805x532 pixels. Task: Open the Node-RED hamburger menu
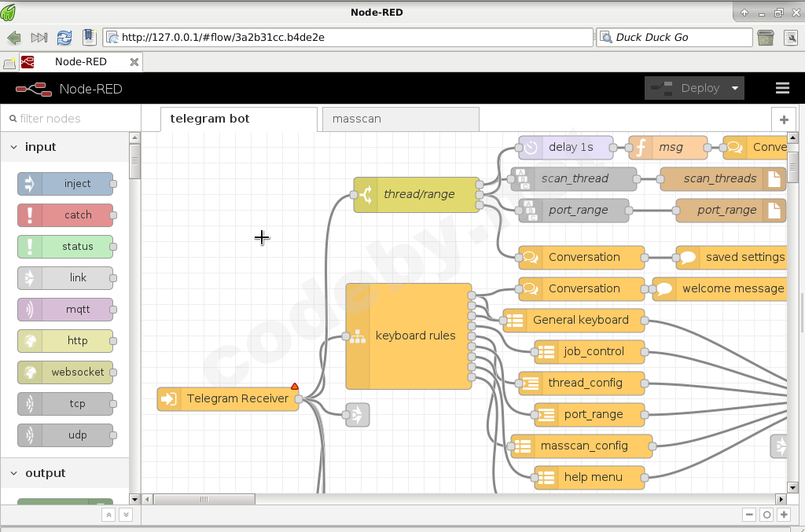coord(782,88)
